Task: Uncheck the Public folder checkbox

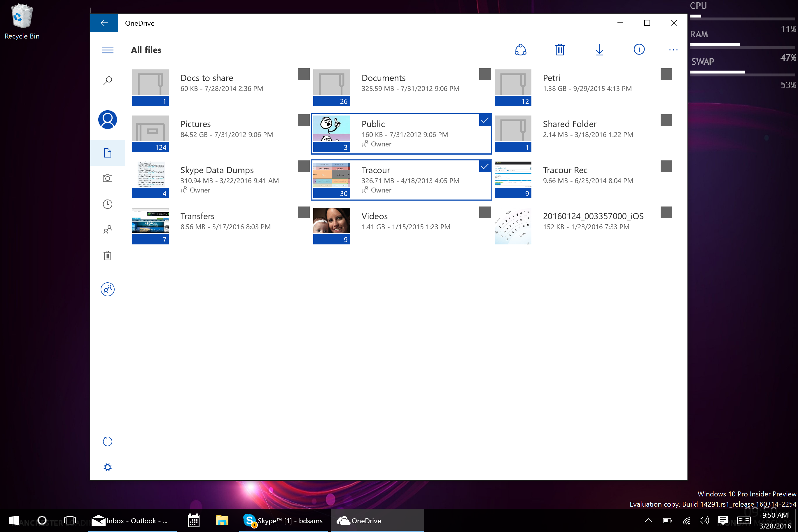Action: tap(485, 120)
